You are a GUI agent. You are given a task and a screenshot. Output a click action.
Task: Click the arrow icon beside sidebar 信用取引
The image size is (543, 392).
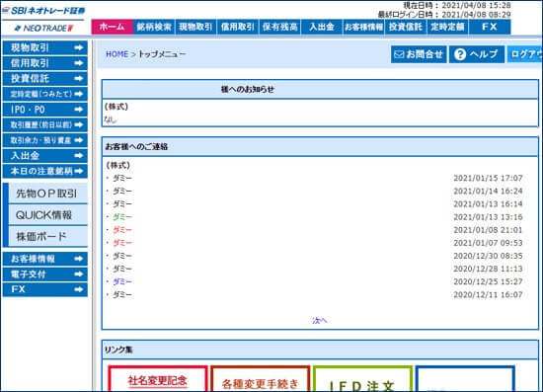point(79,63)
